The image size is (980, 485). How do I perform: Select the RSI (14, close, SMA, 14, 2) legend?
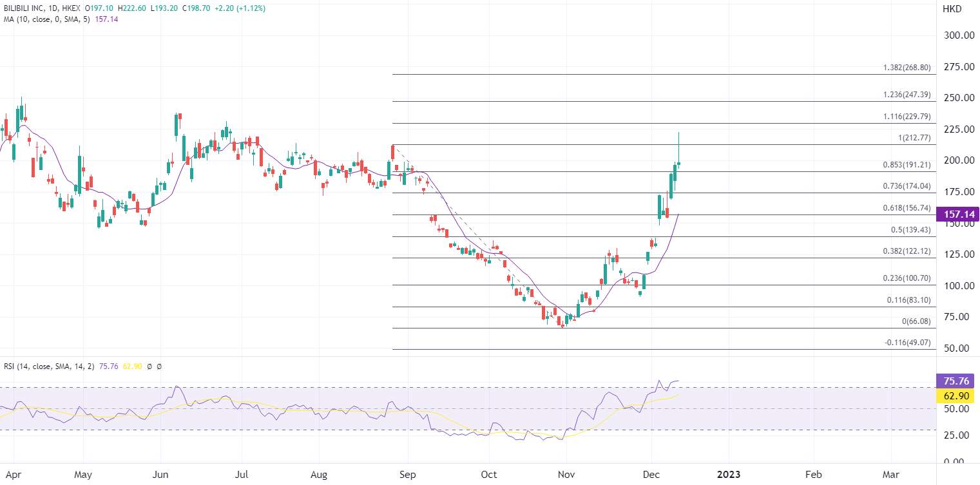click(49, 366)
